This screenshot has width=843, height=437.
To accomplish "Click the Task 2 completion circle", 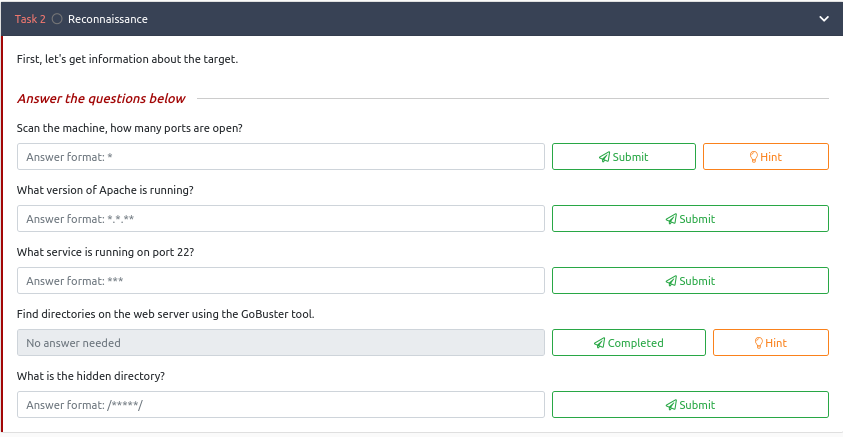I will point(57,19).
